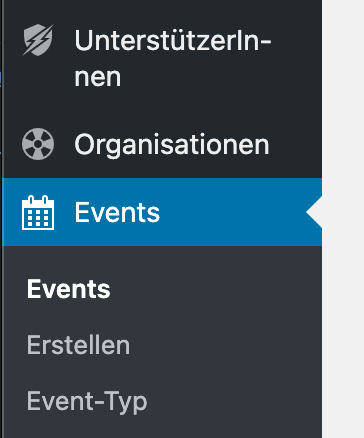
Task: Click the blue background of the active Events row
Action: click(233, 212)
